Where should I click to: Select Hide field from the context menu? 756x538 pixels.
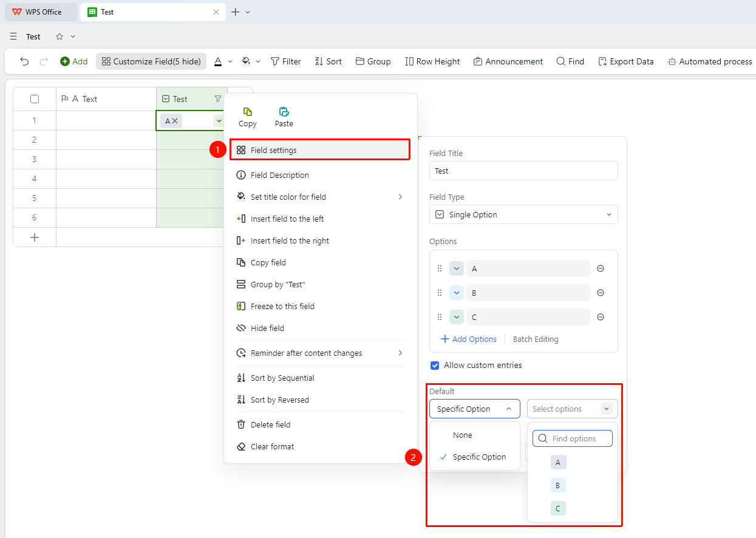(x=320, y=328)
